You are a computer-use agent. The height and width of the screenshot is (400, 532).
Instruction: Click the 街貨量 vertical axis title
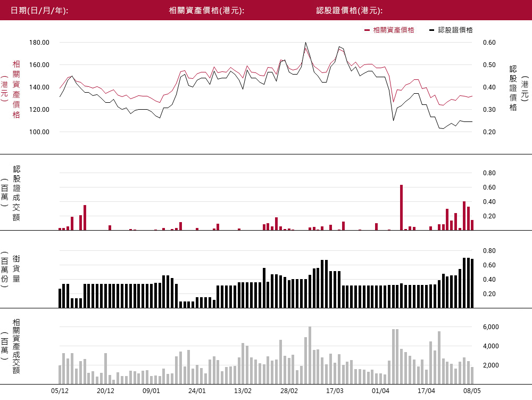coord(16,269)
